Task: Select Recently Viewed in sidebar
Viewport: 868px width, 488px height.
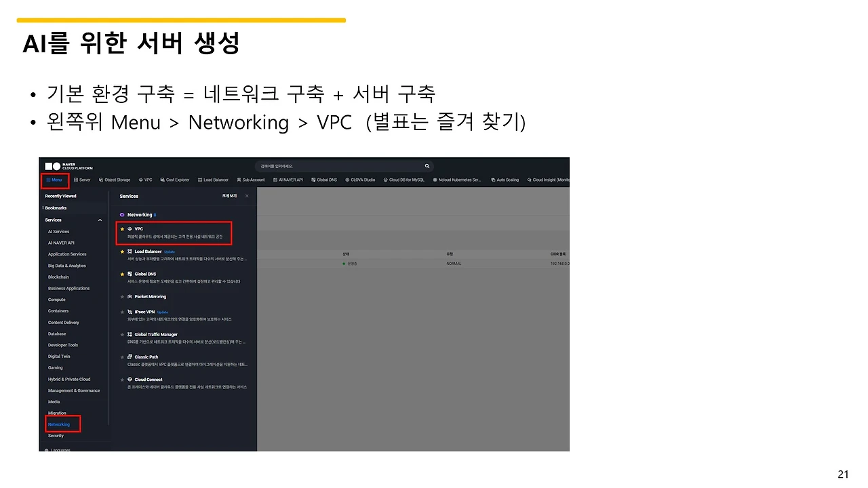Action: click(x=61, y=196)
